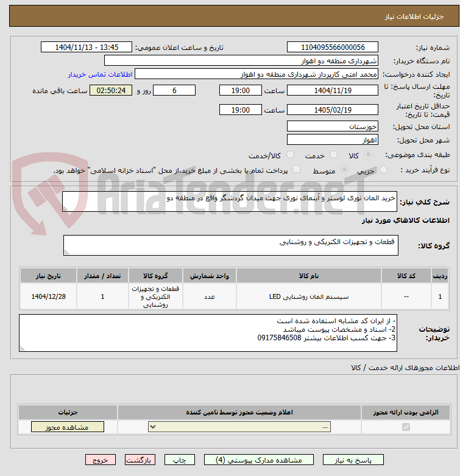This screenshot has height=476, width=460.
Task: Click the city field اهواز
Action: 333,139
